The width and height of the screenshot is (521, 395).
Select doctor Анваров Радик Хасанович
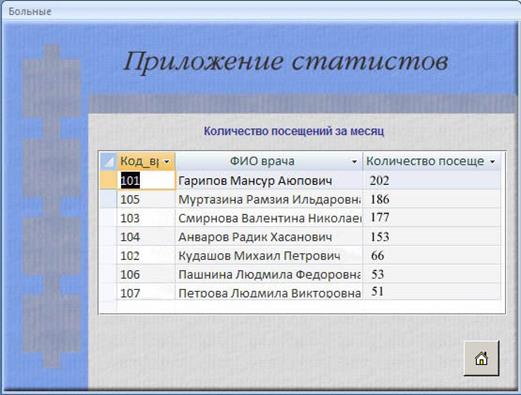tap(269, 237)
